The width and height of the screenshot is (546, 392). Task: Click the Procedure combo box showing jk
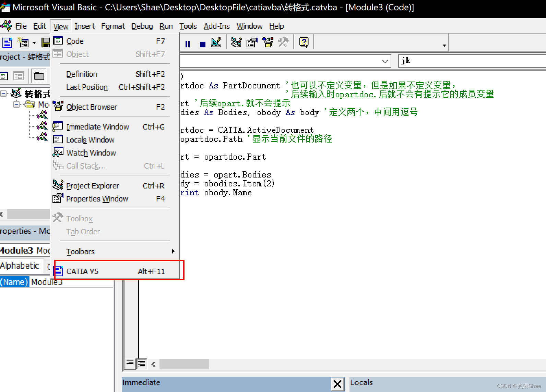472,61
